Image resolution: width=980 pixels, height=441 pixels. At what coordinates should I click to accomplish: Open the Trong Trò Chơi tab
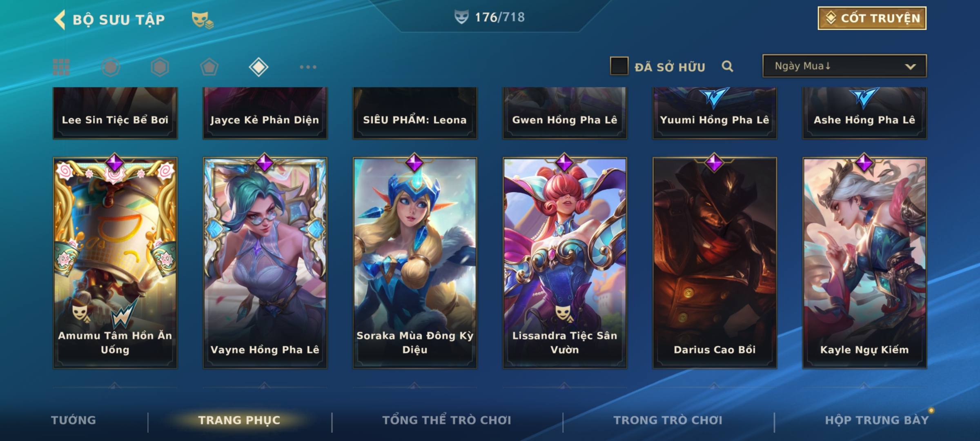668,420
